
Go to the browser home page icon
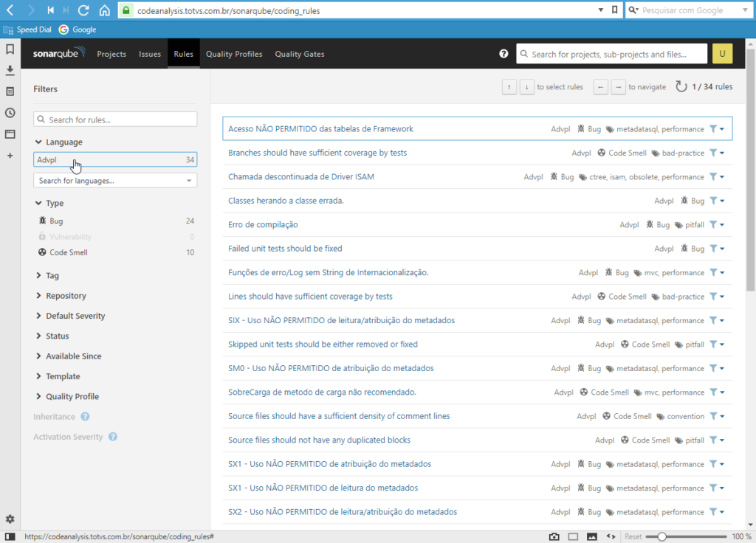(x=105, y=10)
